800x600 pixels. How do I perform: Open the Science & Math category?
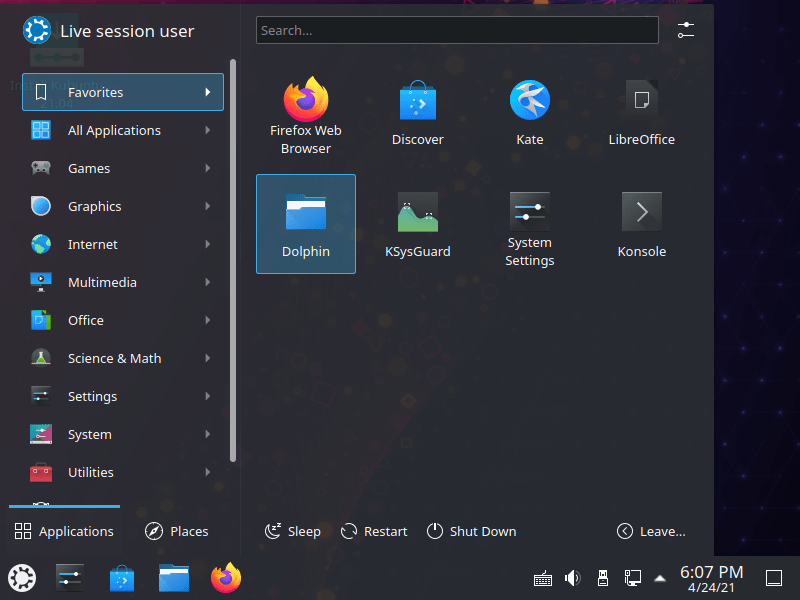123,358
